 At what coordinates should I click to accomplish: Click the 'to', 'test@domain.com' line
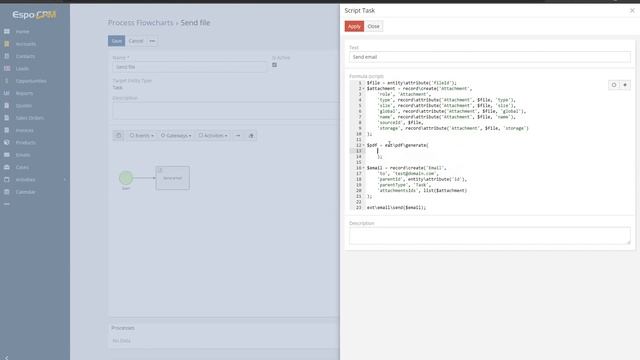[407, 173]
